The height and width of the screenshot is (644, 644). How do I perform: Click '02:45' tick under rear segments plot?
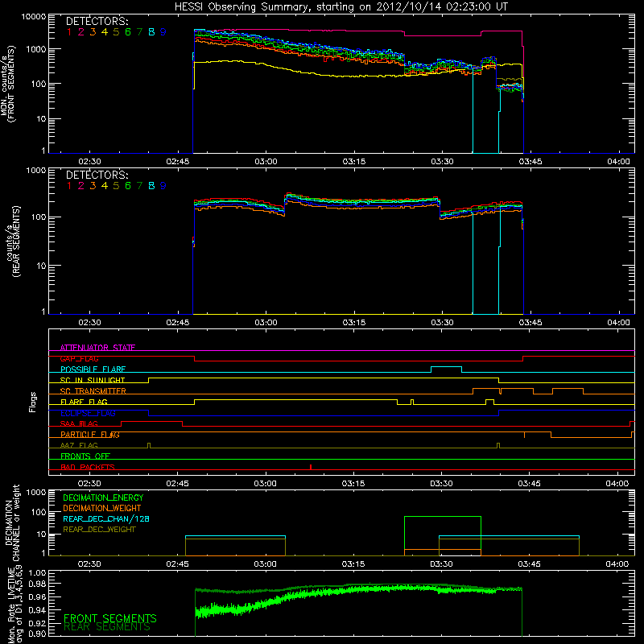pyautogui.click(x=177, y=323)
